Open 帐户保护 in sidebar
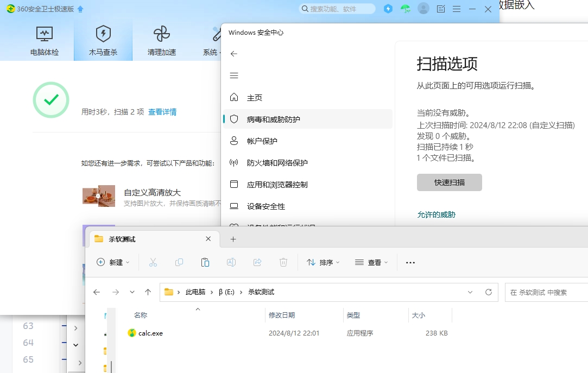The image size is (588, 373). pyautogui.click(x=307, y=141)
